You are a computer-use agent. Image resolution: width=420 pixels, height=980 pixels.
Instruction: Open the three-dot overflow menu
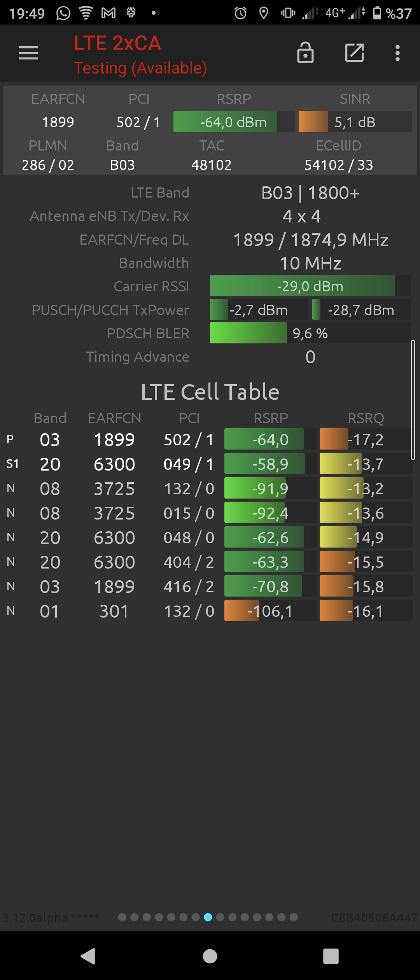[x=397, y=53]
